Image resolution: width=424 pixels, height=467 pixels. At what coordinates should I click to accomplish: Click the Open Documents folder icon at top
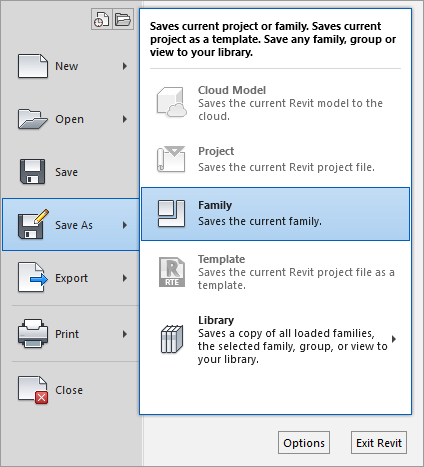tap(123, 19)
